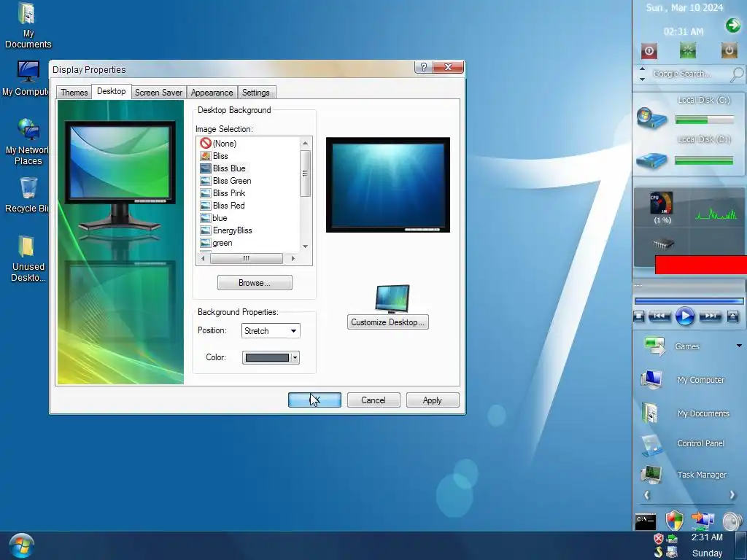Choose Bliss Red wallpaper
747x560 pixels.
222,205
